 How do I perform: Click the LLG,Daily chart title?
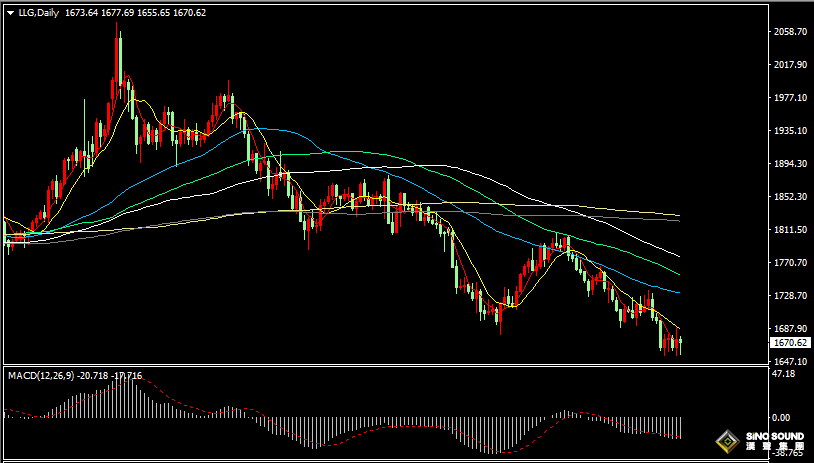(39, 13)
